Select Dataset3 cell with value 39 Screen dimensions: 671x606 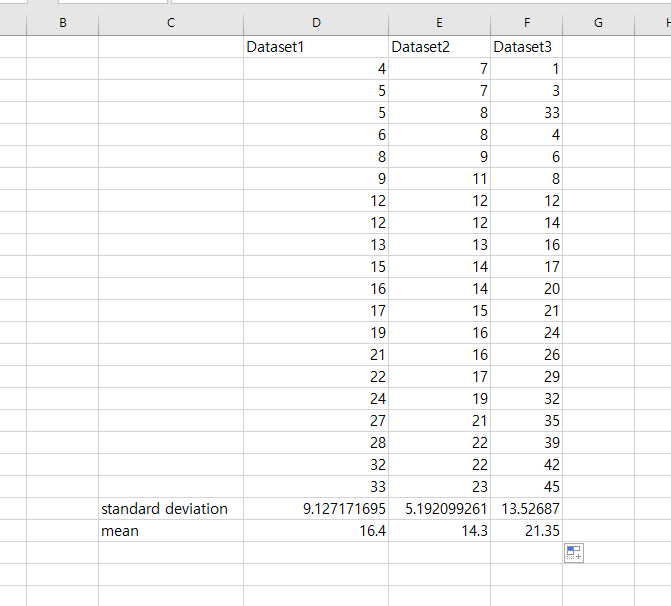526,443
